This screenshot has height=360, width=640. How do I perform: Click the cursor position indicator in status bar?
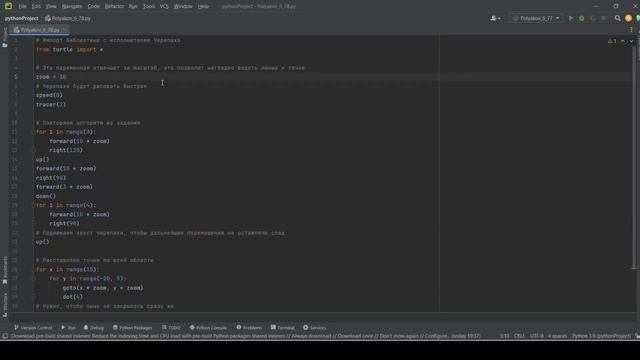(504, 336)
